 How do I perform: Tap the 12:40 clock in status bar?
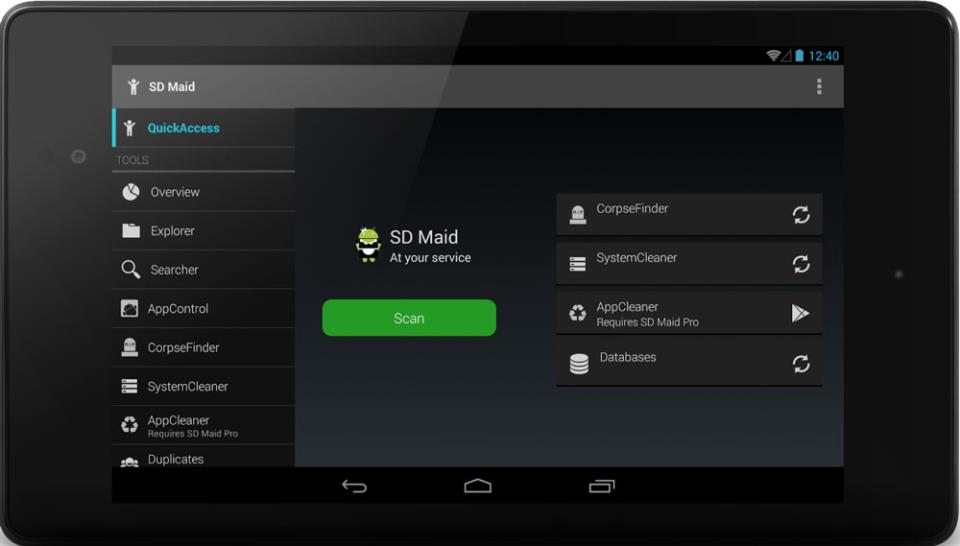pos(823,56)
